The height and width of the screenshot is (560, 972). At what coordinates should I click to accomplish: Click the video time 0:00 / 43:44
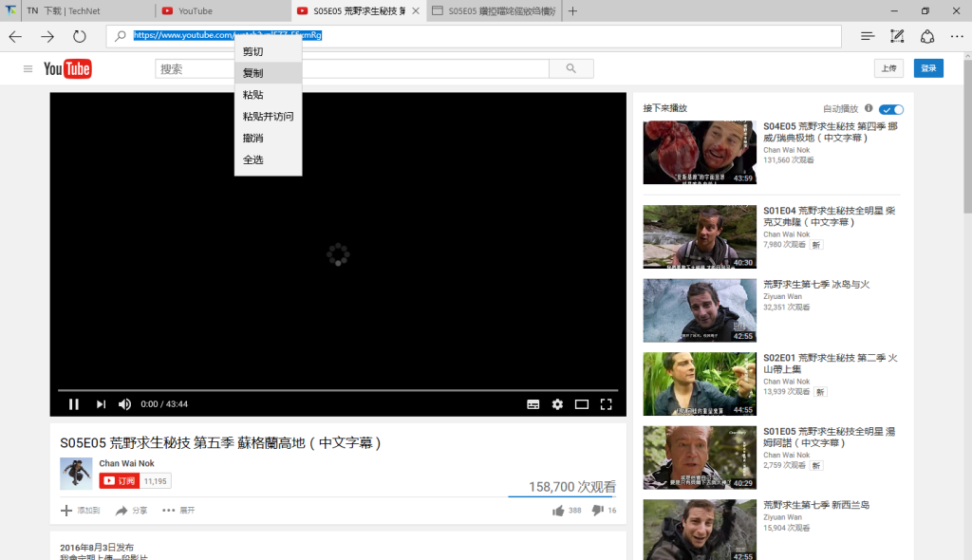164,404
